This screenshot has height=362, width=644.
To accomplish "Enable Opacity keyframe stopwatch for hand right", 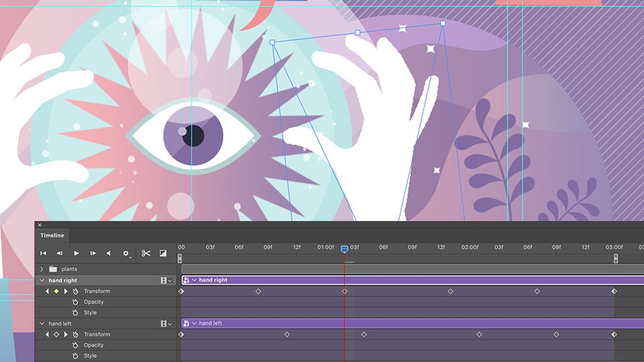I will pos(75,302).
